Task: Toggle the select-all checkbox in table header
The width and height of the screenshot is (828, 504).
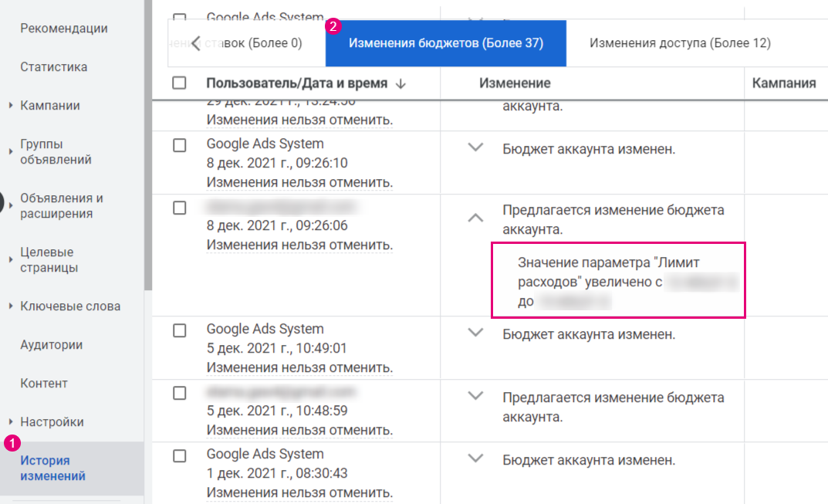Action: (x=180, y=83)
